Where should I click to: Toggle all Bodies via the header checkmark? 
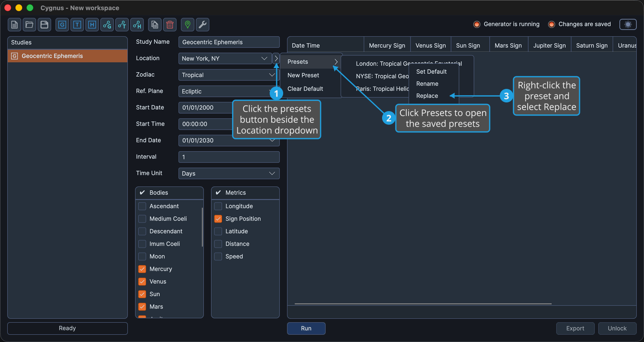[x=142, y=193]
